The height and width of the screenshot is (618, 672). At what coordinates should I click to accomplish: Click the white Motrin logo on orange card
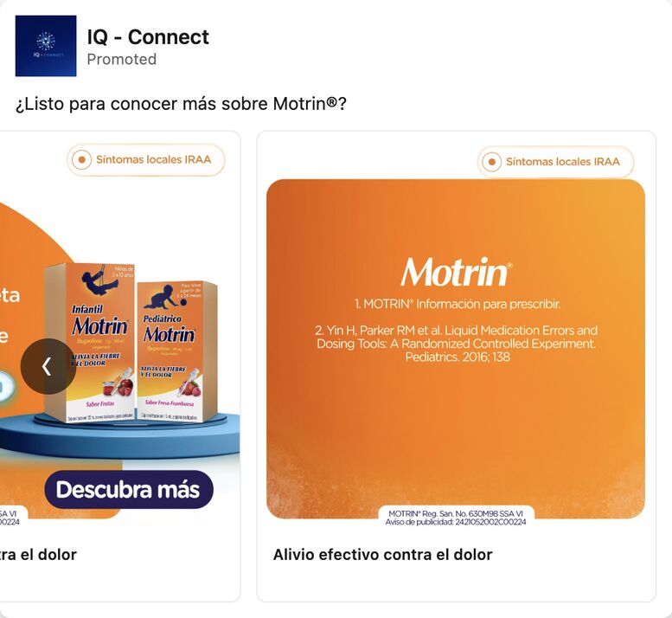point(456,273)
